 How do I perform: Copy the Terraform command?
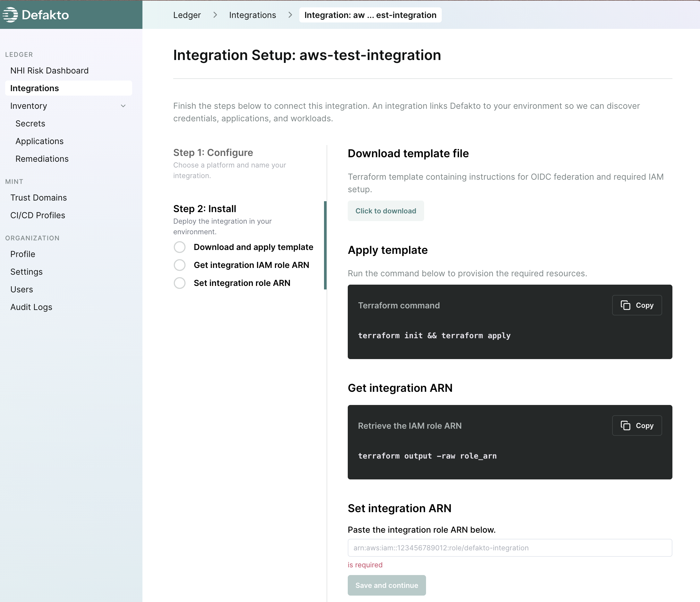[637, 305]
